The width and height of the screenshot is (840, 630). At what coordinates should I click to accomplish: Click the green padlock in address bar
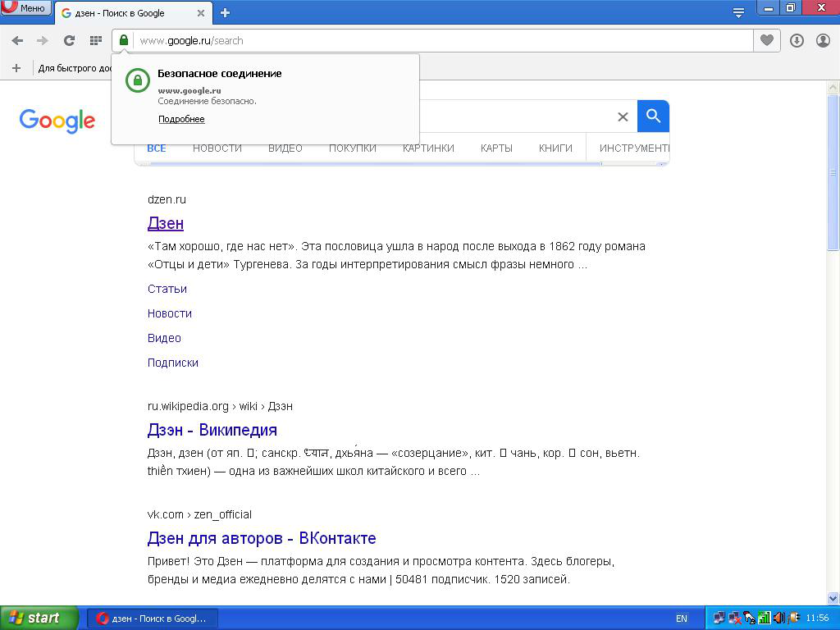click(124, 40)
